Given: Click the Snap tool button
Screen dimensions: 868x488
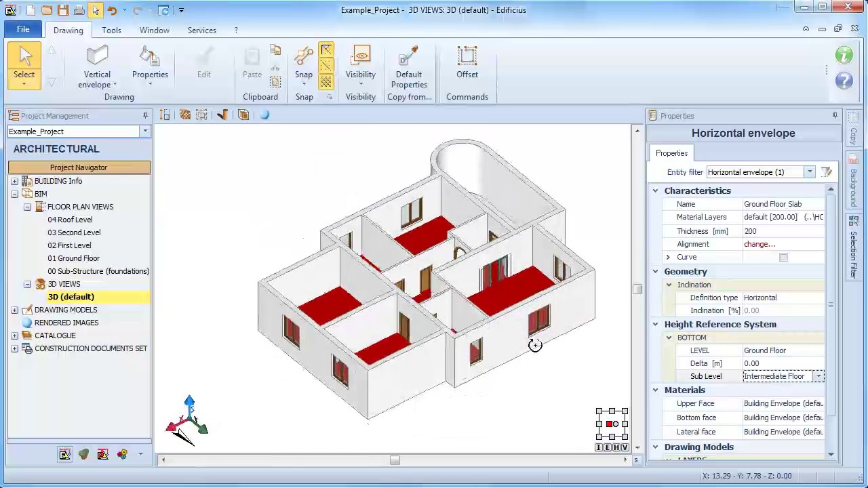Looking at the screenshot, I should [x=304, y=66].
